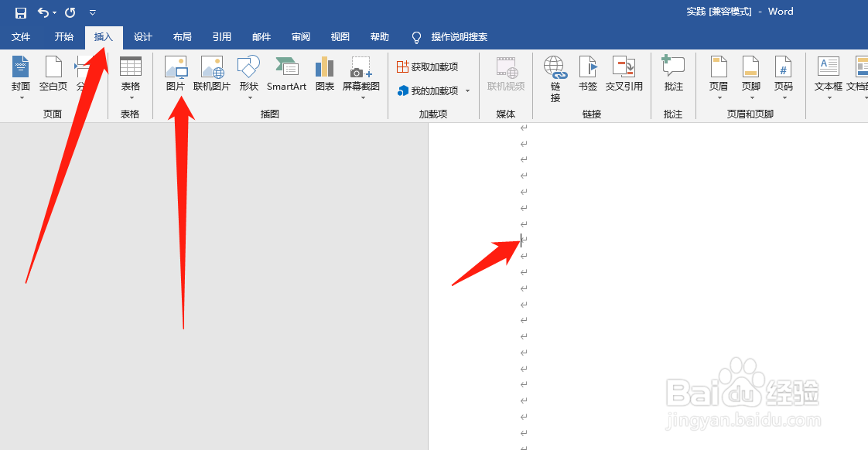Add a 书签 (Bookmark)

pos(588,75)
